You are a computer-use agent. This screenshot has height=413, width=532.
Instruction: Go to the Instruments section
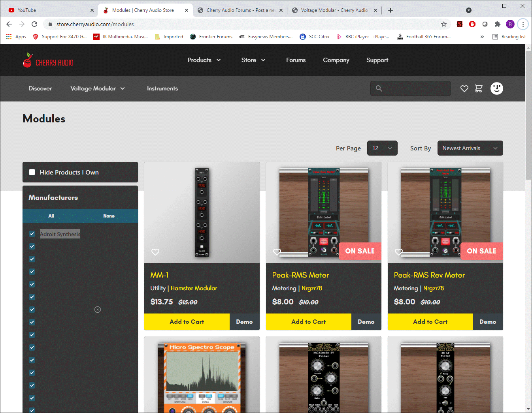[x=162, y=88]
